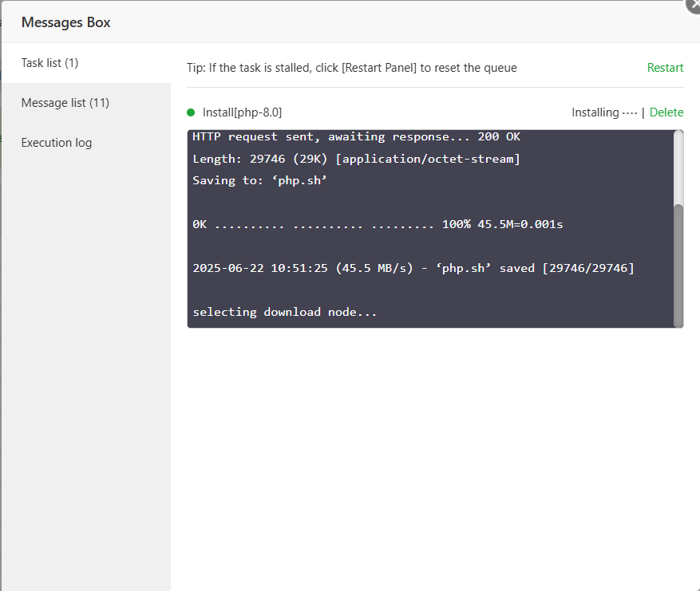View the Execution log section
The width and height of the screenshot is (700, 591).
56,142
